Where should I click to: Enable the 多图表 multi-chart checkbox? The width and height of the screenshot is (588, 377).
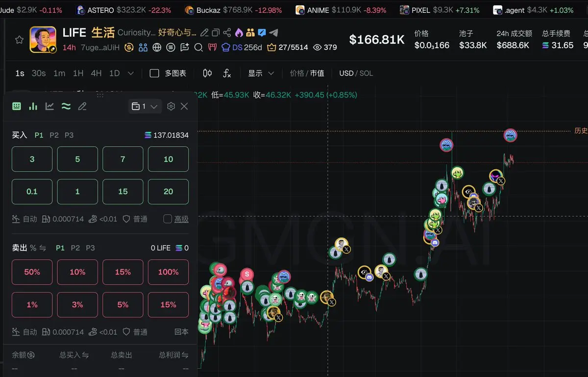(x=154, y=73)
